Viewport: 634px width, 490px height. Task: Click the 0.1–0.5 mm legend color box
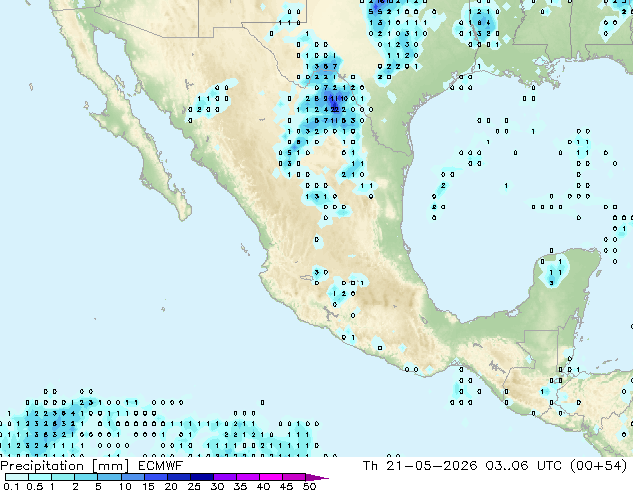(x=17, y=477)
